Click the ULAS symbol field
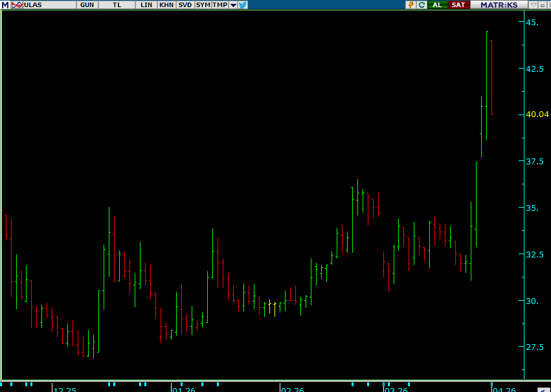Screen dimensions: 551x392 tap(50, 5)
